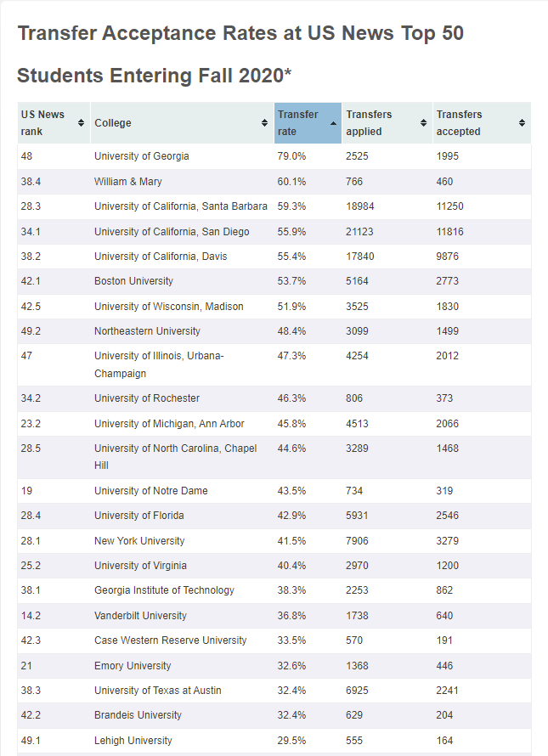This screenshot has height=756, width=548.
Task: Click the Transfer Acceptance Rates page heading
Action: point(240,34)
